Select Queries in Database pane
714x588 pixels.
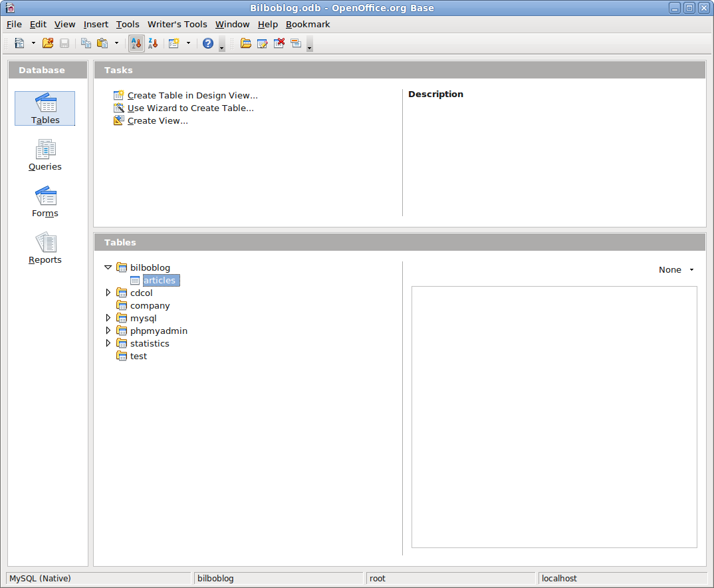(45, 155)
